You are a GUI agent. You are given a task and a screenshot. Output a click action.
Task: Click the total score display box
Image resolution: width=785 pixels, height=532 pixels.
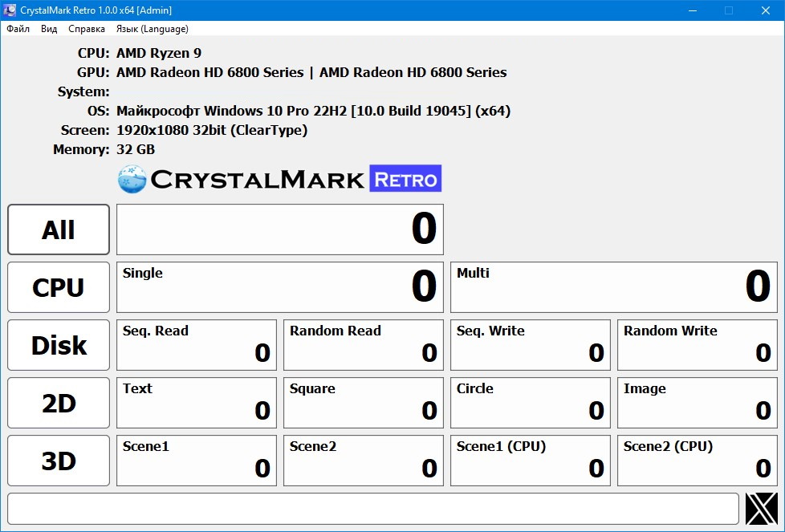point(279,229)
